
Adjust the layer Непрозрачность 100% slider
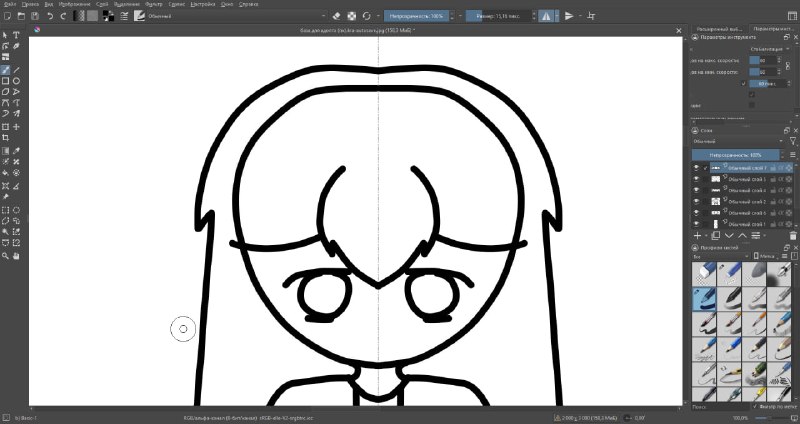point(735,155)
